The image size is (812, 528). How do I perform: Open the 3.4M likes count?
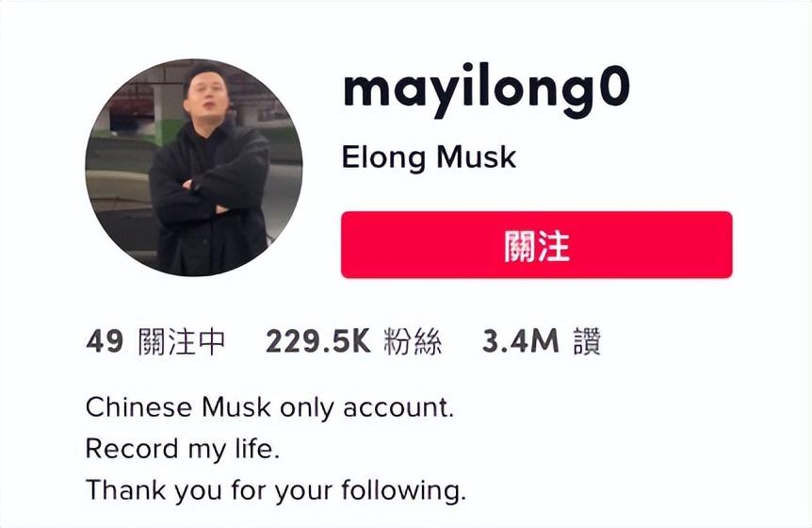[x=520, y=341]
